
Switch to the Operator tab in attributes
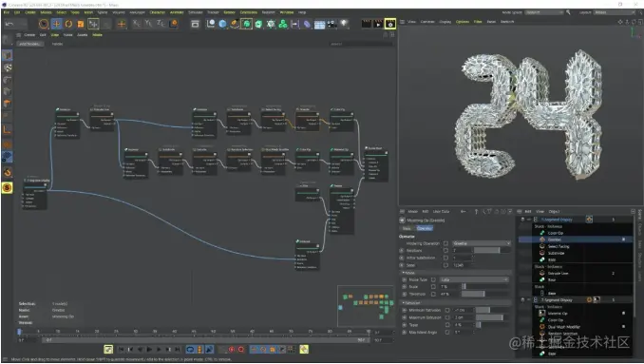[425, 228]
